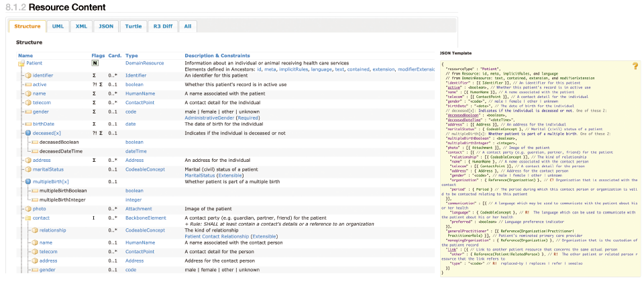
Task: Open the Attachment type link
Action: point(139,209)
